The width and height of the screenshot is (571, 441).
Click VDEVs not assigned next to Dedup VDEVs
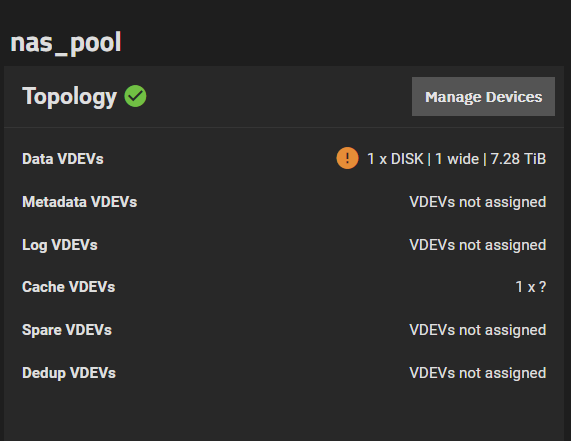(478, 373)
